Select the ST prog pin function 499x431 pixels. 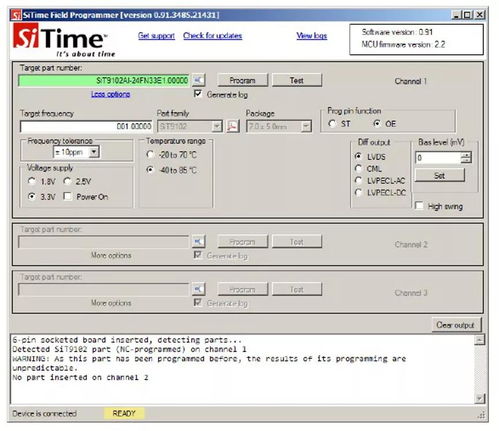[x=331, y=124]
